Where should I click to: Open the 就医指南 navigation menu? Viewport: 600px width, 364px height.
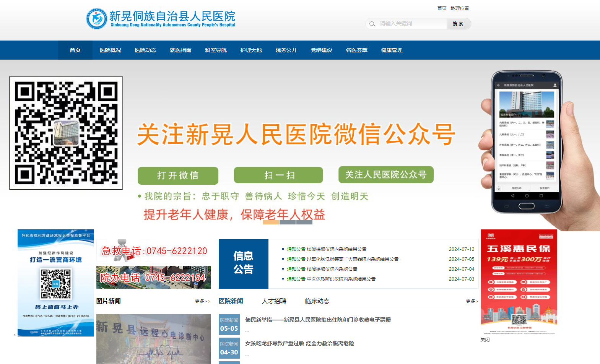(x=180, y=50)
